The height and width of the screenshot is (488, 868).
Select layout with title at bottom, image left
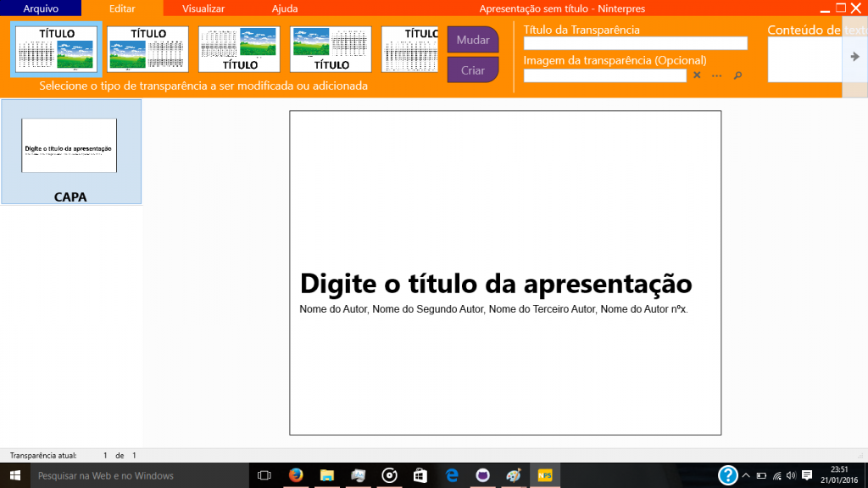point(331,49)
